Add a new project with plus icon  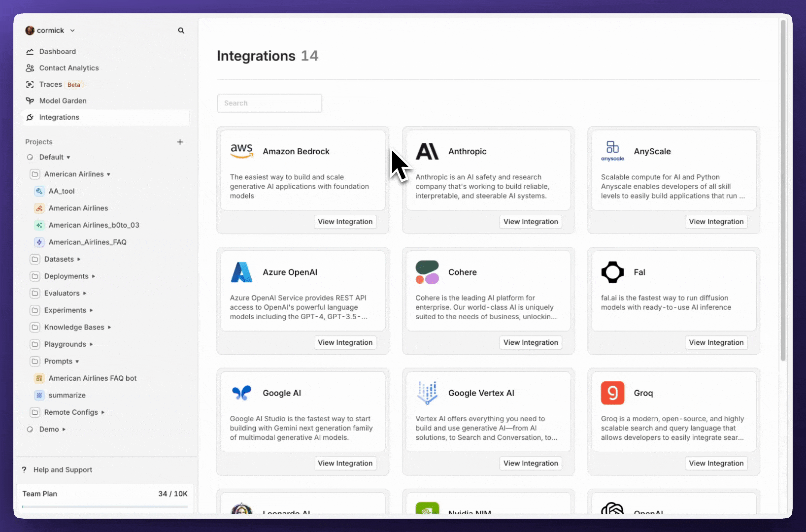click(x=180, y=142)
